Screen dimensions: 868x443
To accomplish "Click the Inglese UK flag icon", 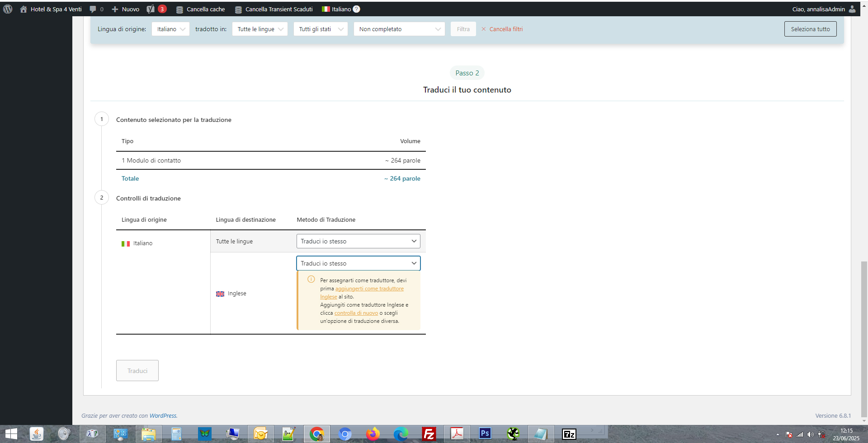I will tap(220, 294).
